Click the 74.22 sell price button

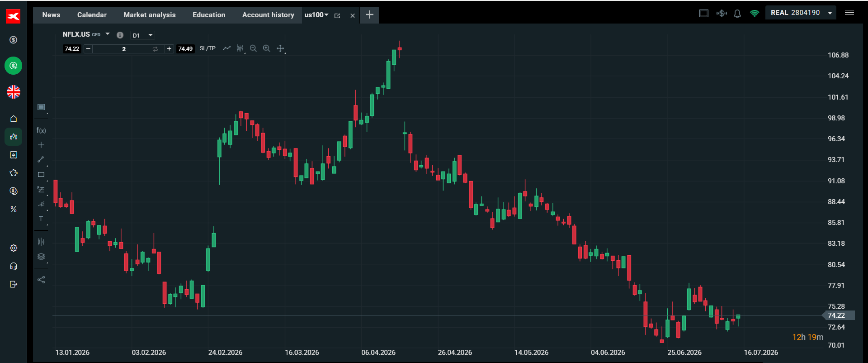coord(72,49)
